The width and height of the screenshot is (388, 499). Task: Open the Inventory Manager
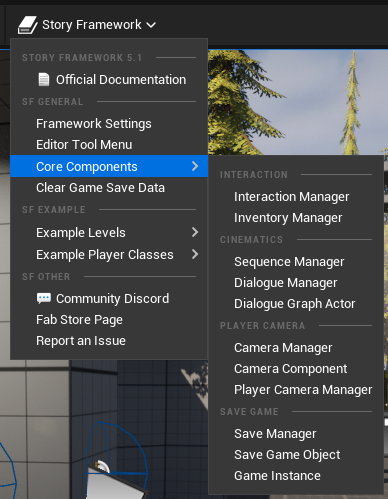point(296,218)
